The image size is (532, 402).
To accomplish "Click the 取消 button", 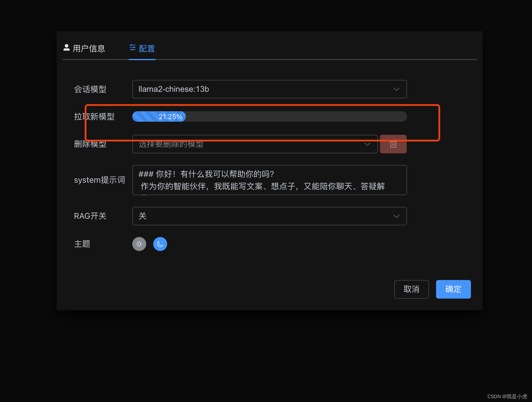I will click(411, 289).
